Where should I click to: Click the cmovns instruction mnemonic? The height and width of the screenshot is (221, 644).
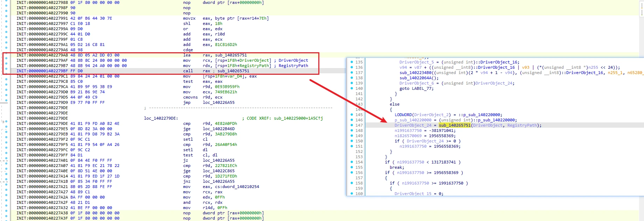[190, 97]
